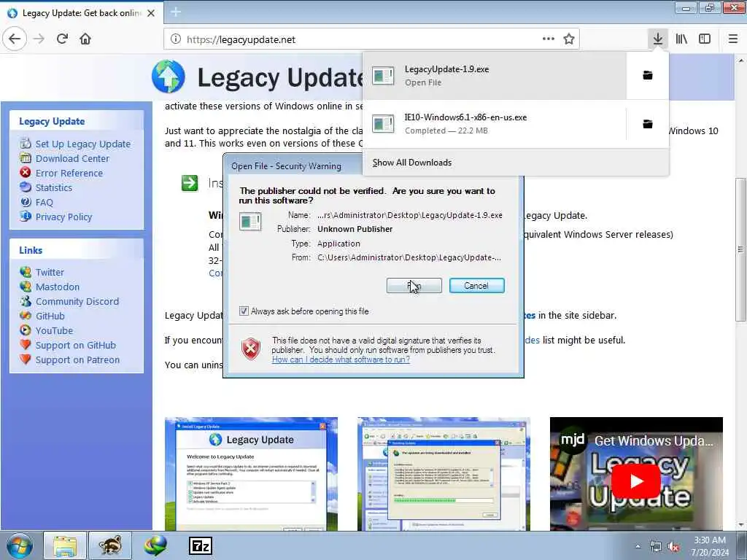Bookmark this page with the star
The image size is (747, 560).
coord(569,39)
